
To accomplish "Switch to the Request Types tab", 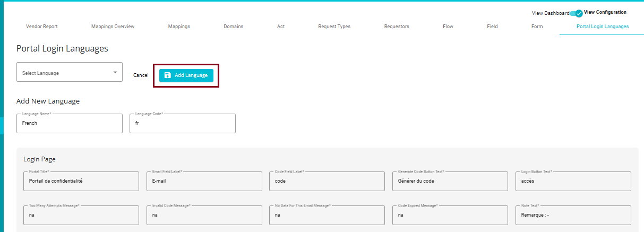I will (334, 27).
